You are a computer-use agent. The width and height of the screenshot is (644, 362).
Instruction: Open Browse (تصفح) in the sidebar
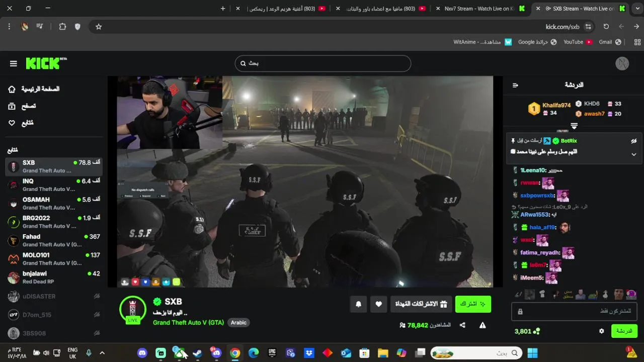(x=22, y=106)
